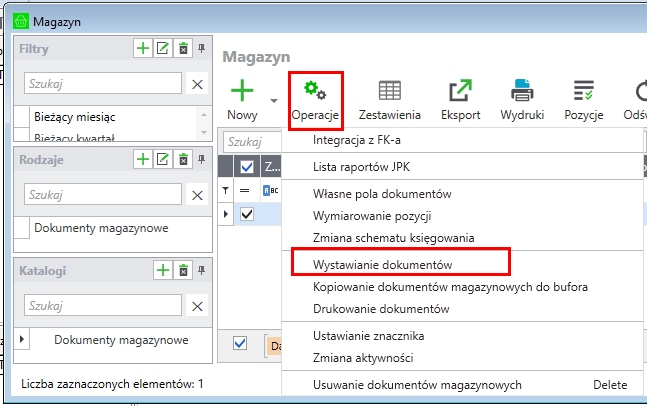This screenshot has height=406, width=647.
Task: Open Wydruki printer icon
Action: (x=522, y=91)
